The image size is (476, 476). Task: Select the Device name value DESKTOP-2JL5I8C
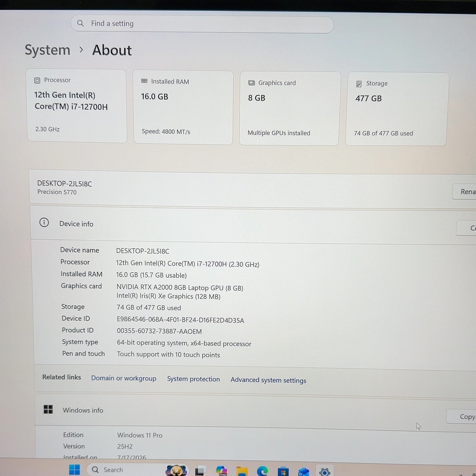(143, 251)
